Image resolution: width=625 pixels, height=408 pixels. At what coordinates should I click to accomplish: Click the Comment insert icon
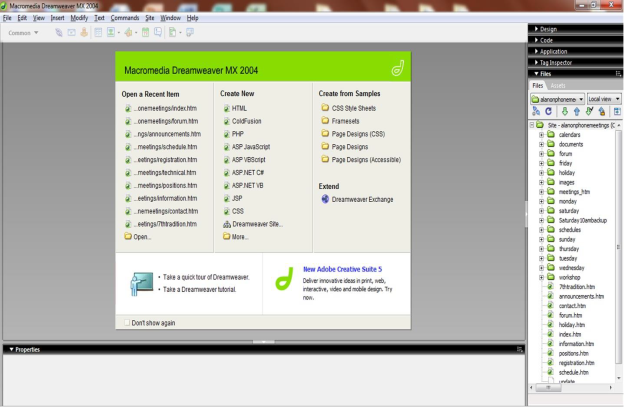pos(158,33)
